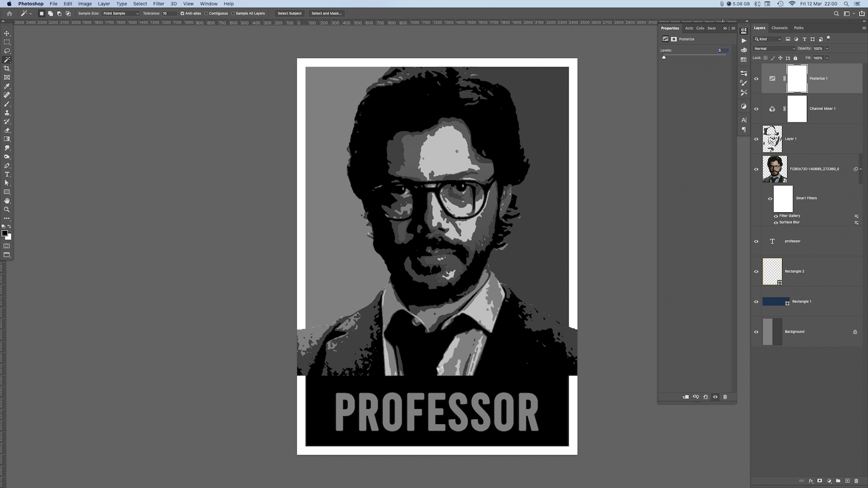The image size is (868, 488).
Task: Select the Clone Stamp tool
Action: click(x=7, y=113)
